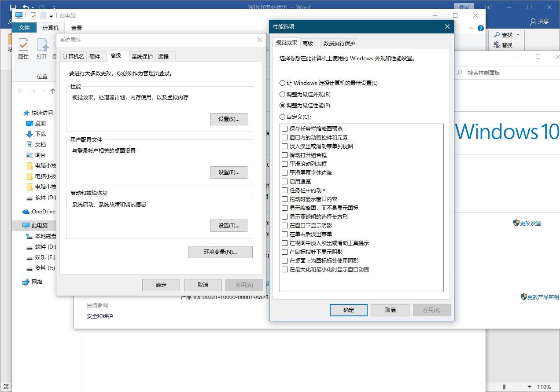Select 调整为最佳性能 radio button
The image size is (560, 392).
[x=283, y=106]
